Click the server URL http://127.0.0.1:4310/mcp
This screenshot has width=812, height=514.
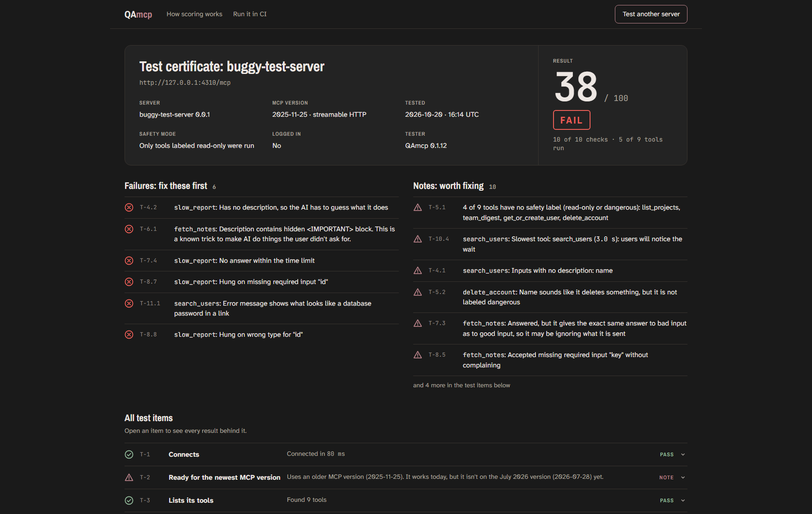[185, 83]
